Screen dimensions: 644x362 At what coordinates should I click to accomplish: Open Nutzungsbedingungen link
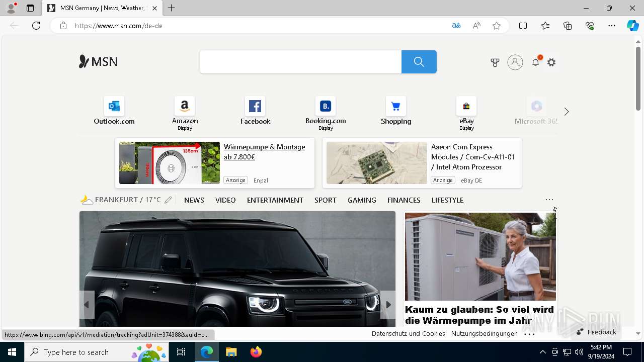(484, 333)
